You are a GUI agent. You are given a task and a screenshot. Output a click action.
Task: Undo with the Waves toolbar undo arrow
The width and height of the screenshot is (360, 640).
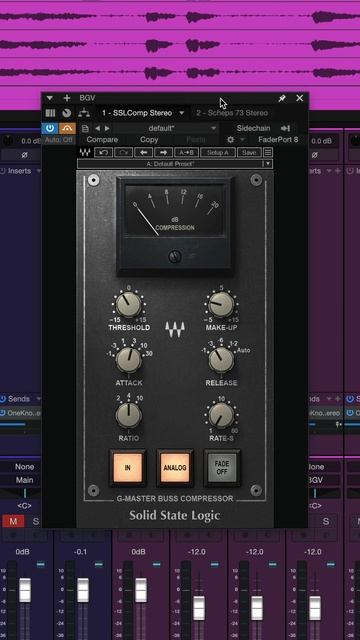tap(103, 152)
